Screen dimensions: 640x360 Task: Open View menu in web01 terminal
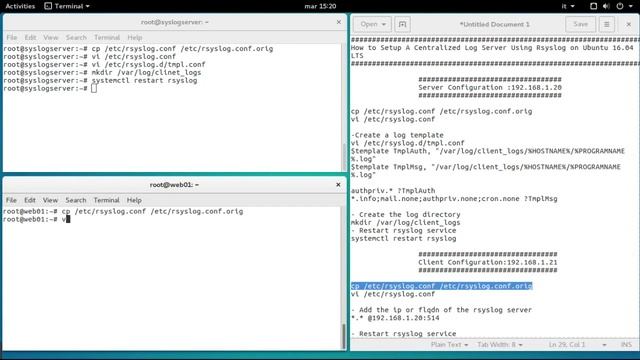50,200
